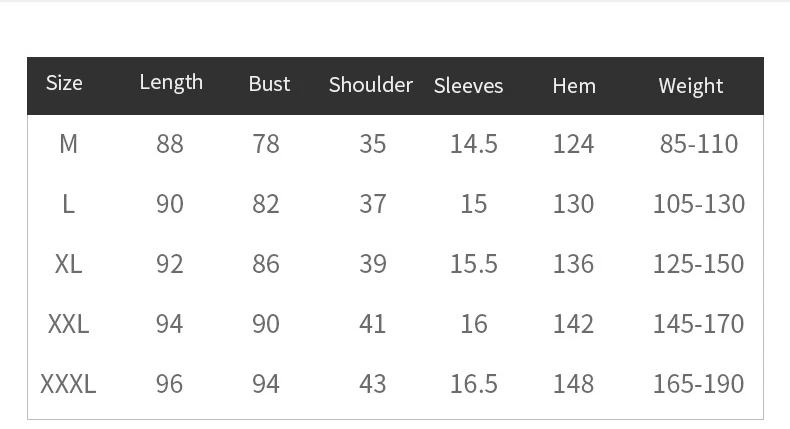Click the Weight column header
Viewport: 790px width, 429px height.
(690, 86)
